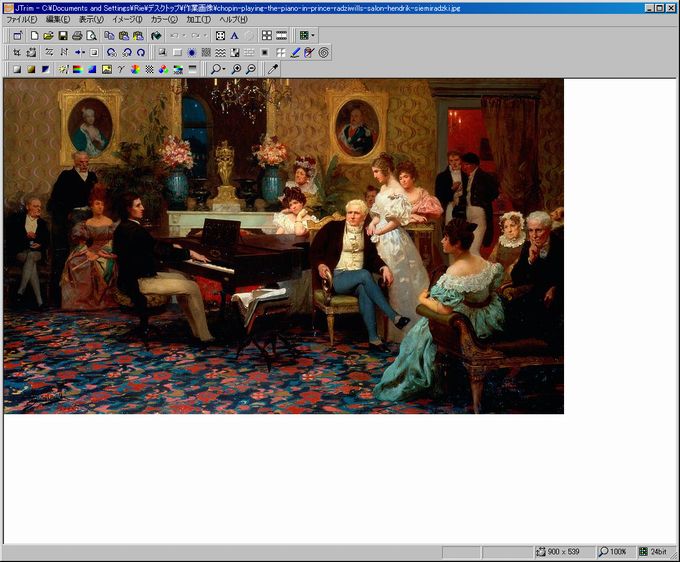Open the 表示(V) menu

91,19
